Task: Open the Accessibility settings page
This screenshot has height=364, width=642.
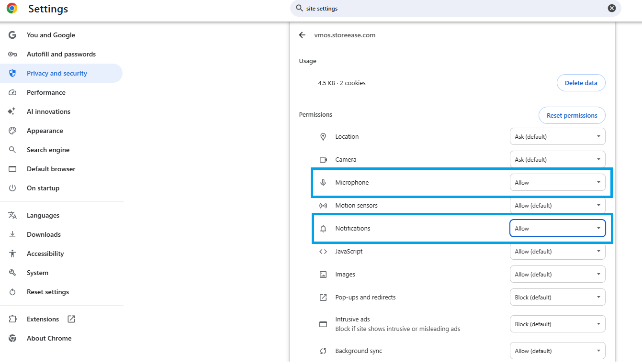Action: coord(61,254)
